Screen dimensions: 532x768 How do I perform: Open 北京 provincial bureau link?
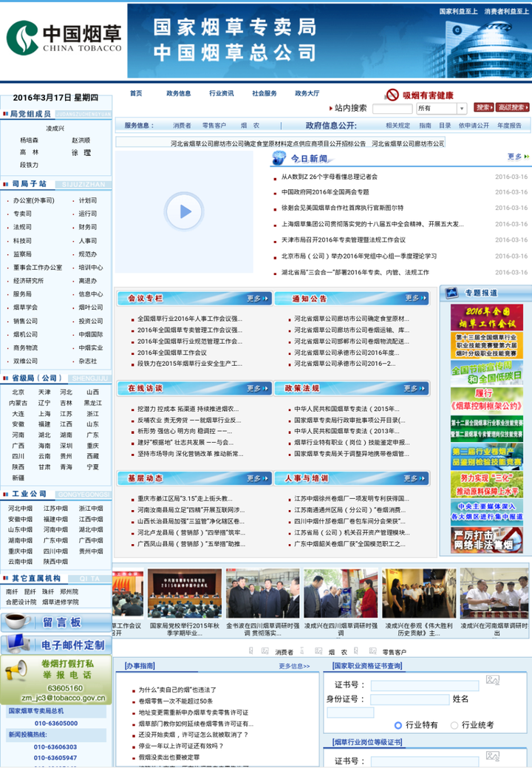click(x=18, y=392)
